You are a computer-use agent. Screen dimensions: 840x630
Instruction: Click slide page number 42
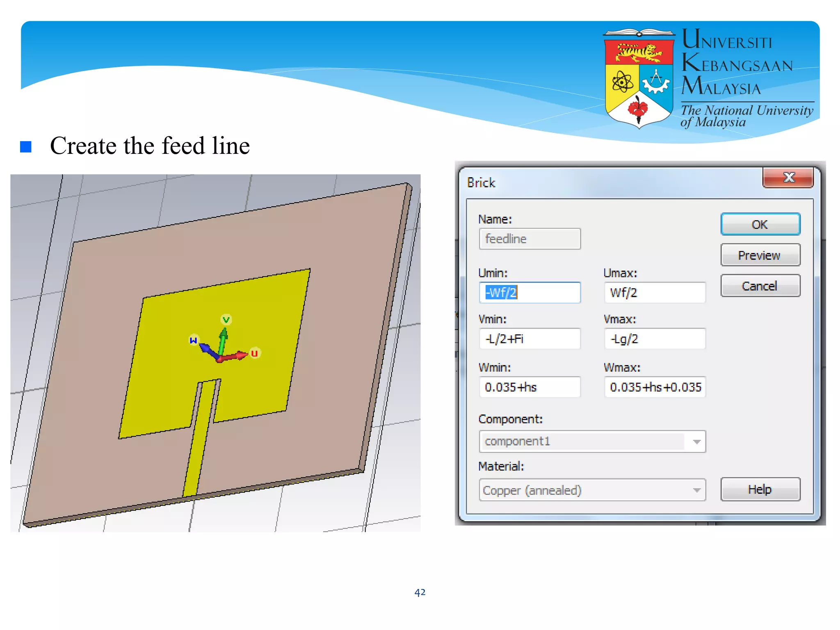coord(420,592)
